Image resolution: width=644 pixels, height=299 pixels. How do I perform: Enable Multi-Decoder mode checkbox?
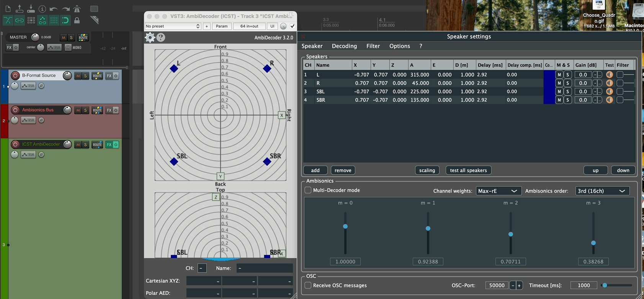click(x=308, y=190)
